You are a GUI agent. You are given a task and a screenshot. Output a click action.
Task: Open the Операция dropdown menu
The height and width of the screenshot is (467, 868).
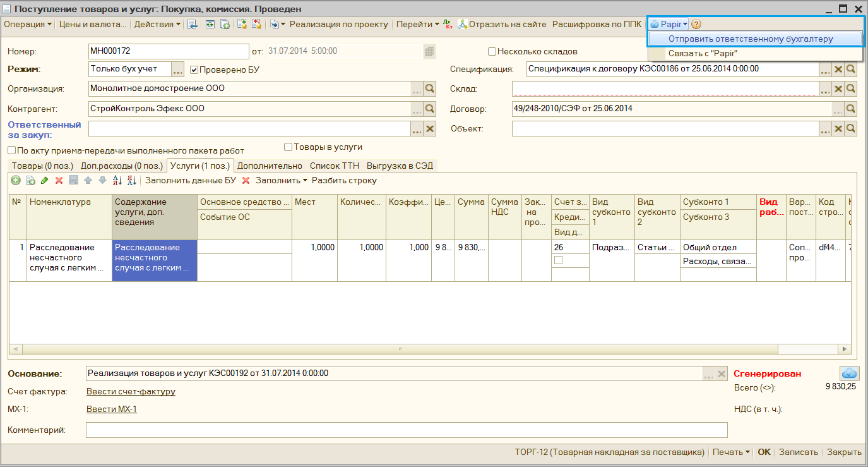click(28, 25)
